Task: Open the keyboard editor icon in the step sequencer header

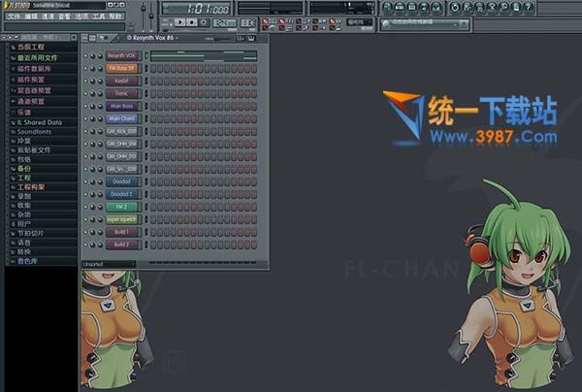Action: 251,38
